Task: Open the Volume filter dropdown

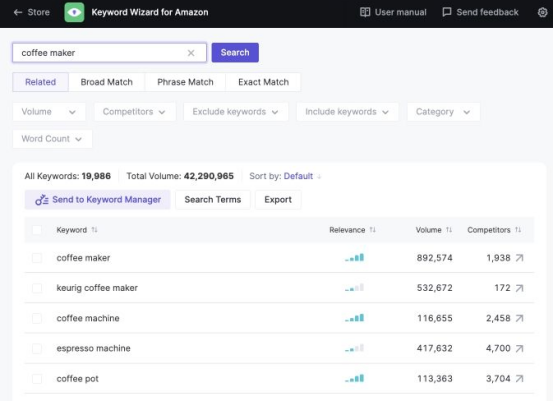Action: click(x=49, y=112)
